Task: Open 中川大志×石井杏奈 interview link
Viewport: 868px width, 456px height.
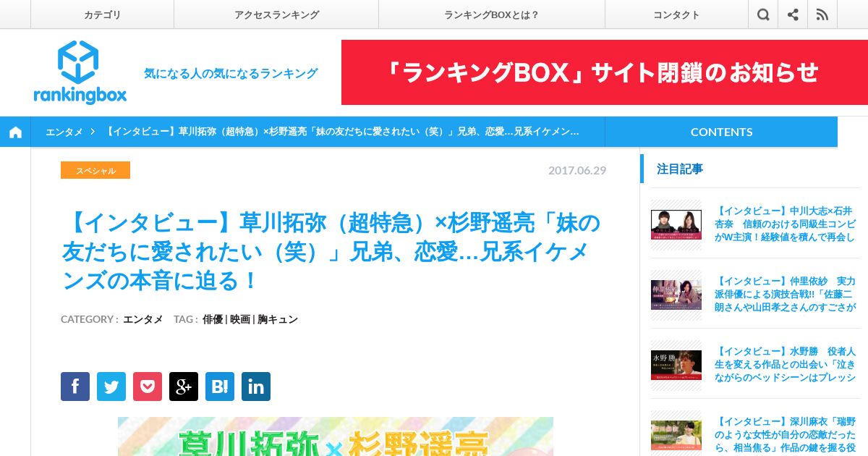Action: pos(785,224)
